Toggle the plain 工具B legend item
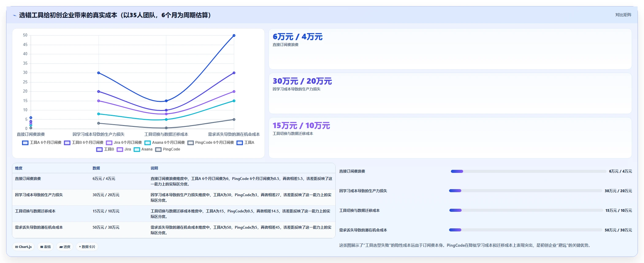Screen dimensions: 644x263 coord(105,149)
